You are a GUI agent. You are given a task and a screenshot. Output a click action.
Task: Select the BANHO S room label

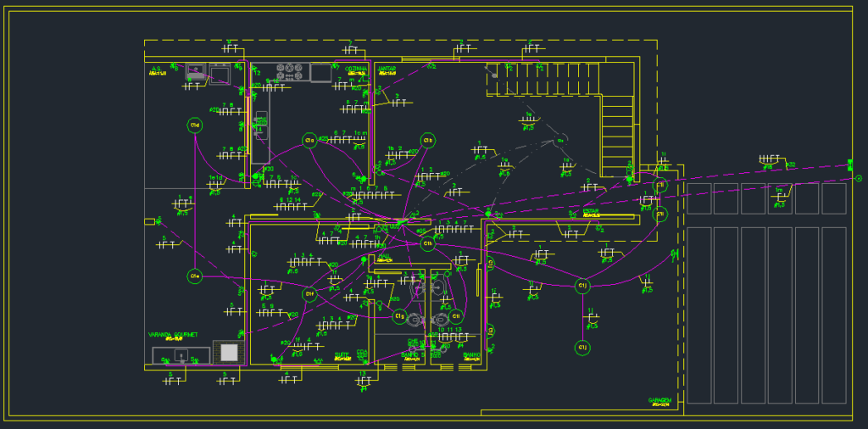413,355
